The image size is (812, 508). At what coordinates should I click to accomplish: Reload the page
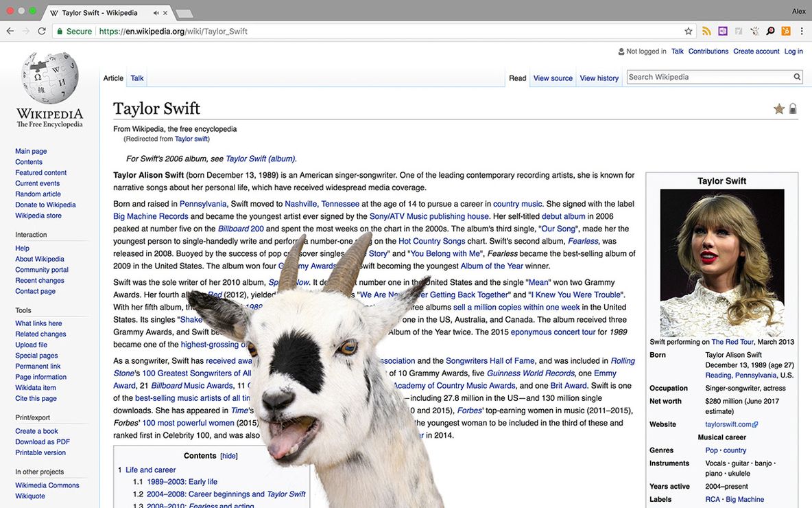(42, 31)
